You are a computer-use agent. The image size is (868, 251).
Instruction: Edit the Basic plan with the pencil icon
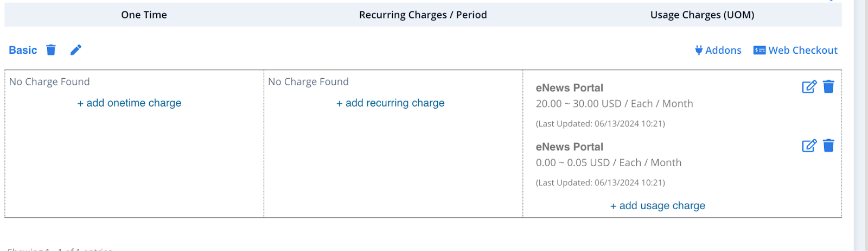[76, 50]
